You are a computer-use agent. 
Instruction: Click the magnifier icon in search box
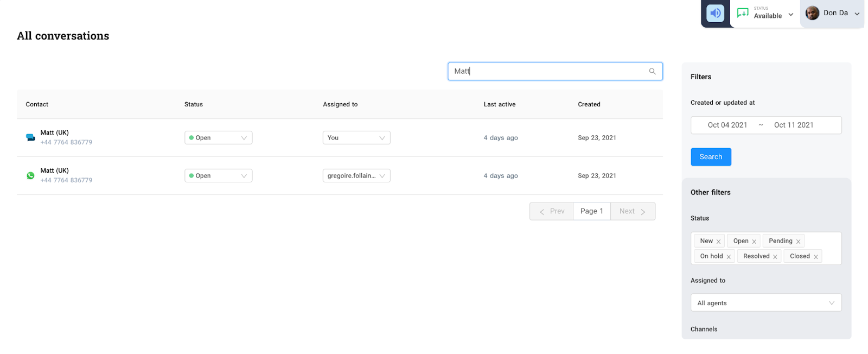pyautogui.click(x=652, y=71)
